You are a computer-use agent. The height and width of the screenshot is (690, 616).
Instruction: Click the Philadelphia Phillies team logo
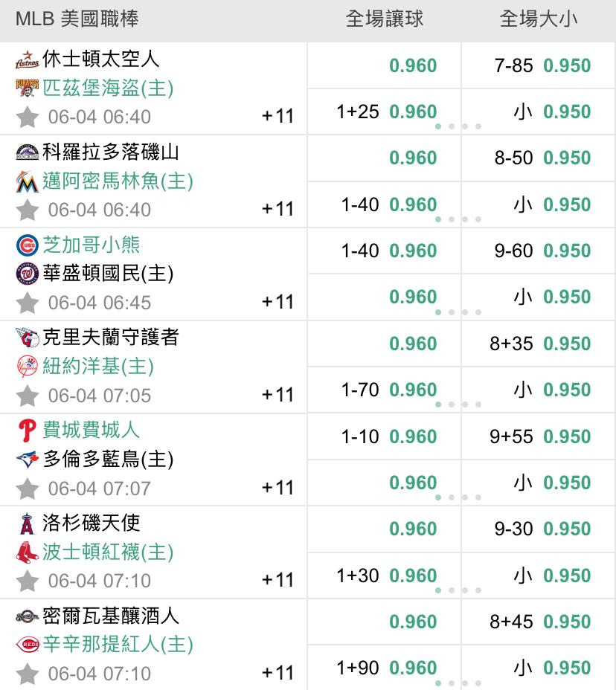[27, 431]
